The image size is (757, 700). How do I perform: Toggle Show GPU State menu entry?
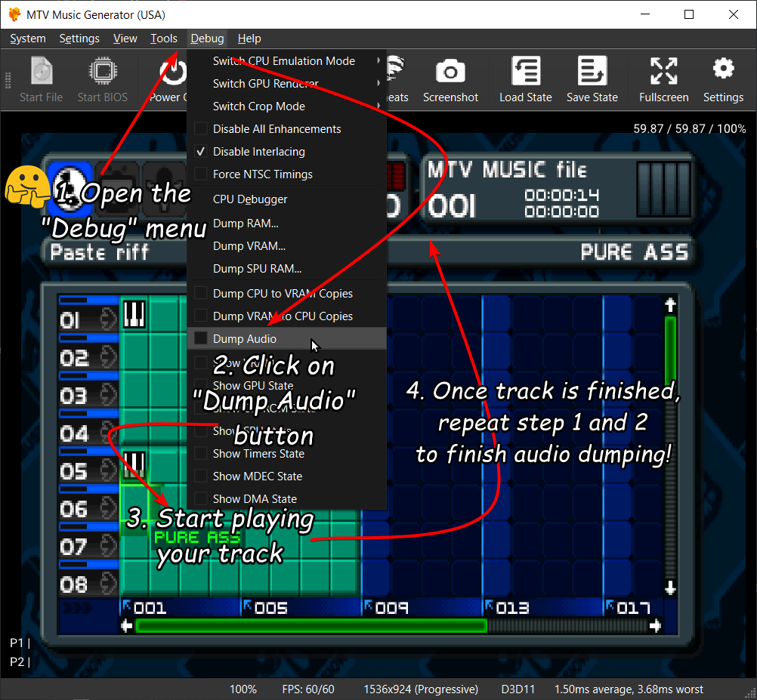click(287, 385)
